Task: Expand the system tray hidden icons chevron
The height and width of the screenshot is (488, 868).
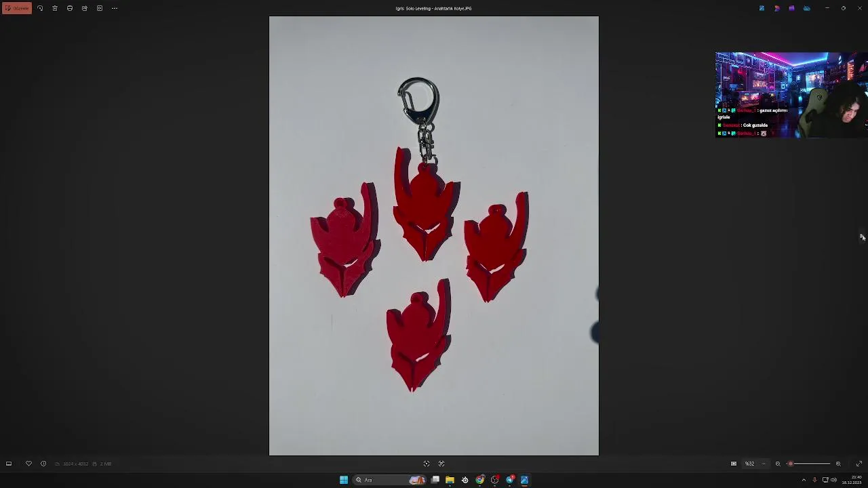Action: click(x=804, y=480)
